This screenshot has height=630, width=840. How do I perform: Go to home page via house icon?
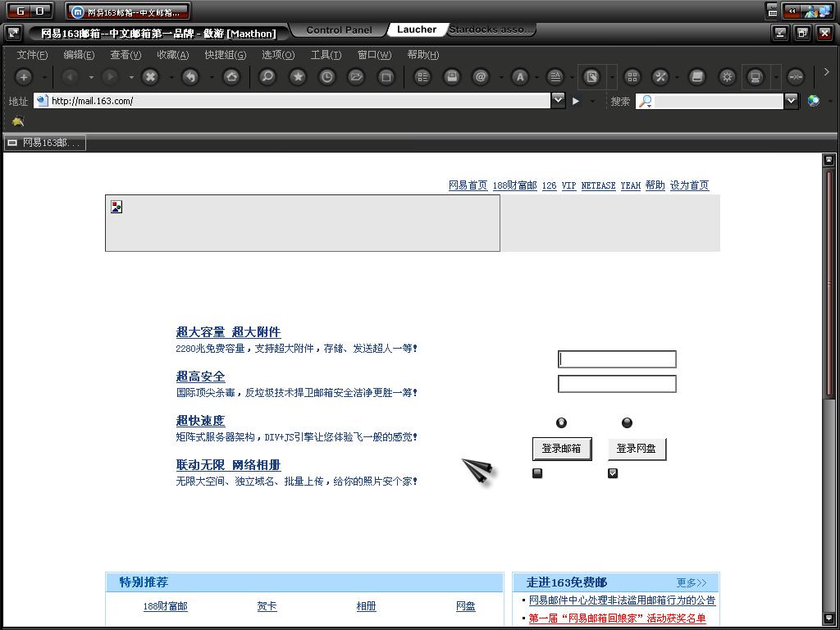coord(231,77)
